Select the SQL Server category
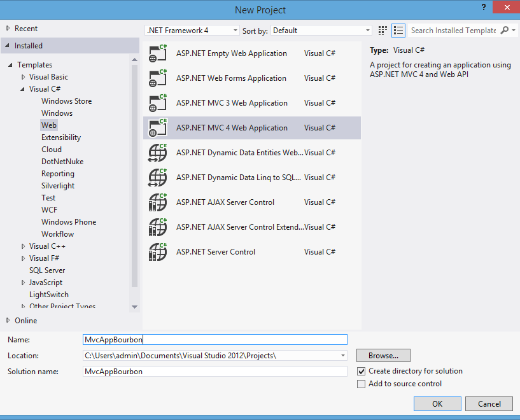 click(47, 270)
